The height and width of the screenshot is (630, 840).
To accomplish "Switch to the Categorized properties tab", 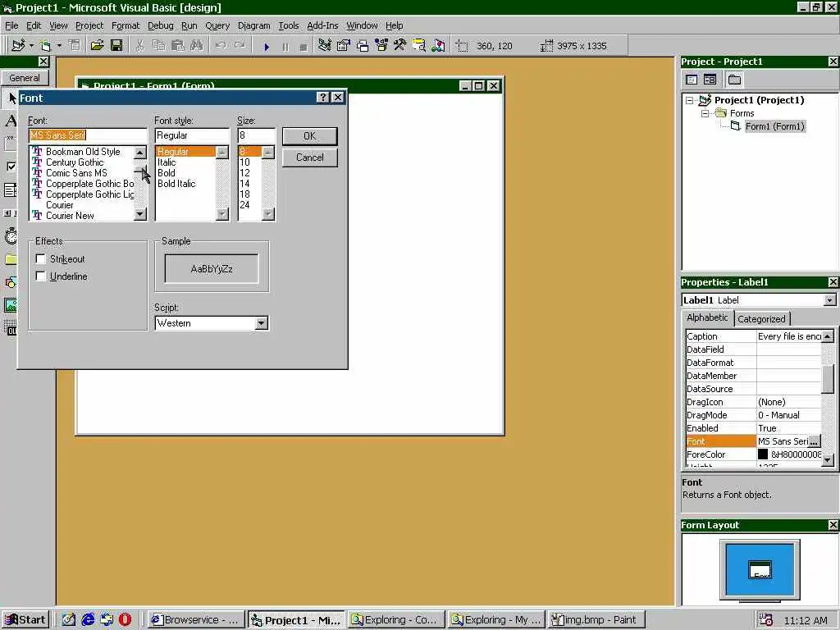I will 761,319.
